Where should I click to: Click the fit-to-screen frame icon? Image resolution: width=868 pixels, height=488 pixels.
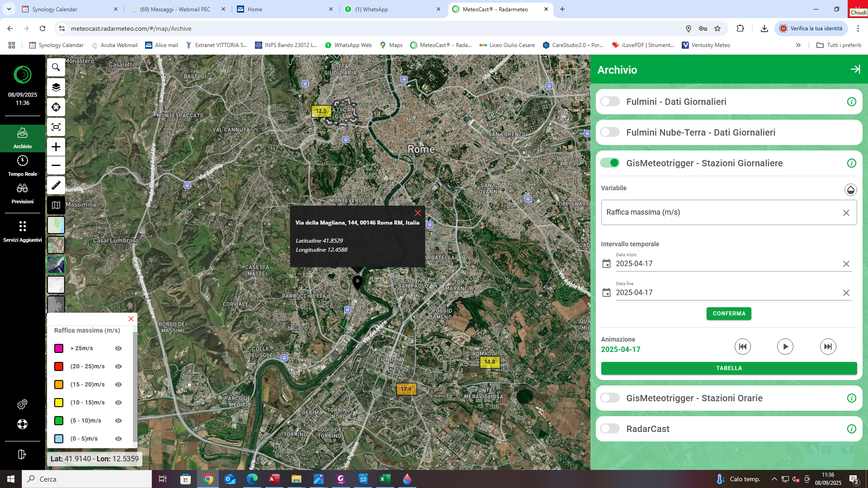(x=56, y=127)
